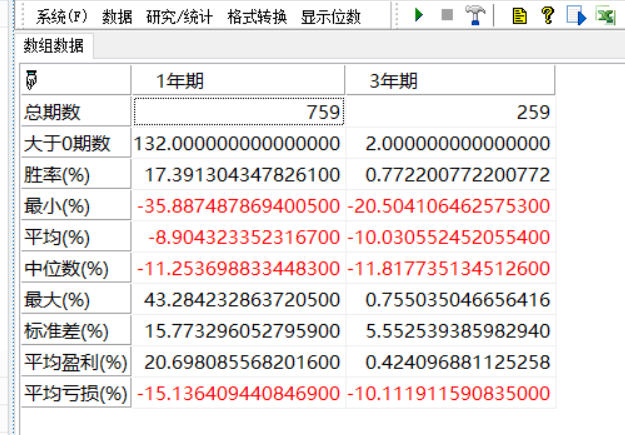Open the 数据 menu
Screen dimensions: 625x435
(117, 17)
